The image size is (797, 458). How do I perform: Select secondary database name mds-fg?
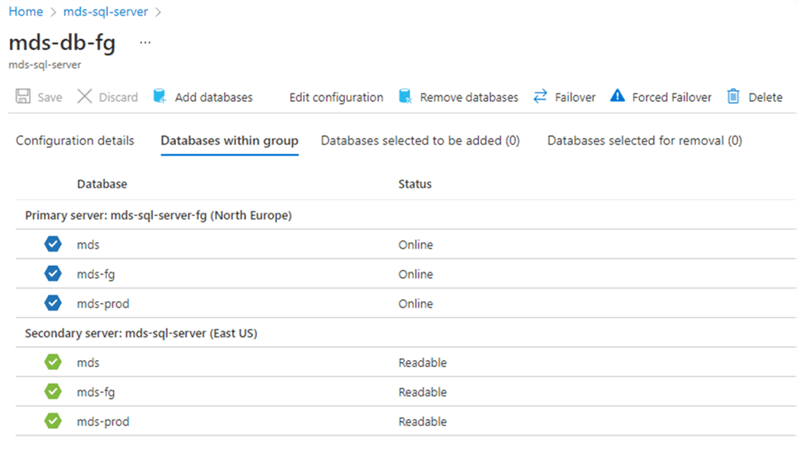pyautogui.click(x=96, y=392)
